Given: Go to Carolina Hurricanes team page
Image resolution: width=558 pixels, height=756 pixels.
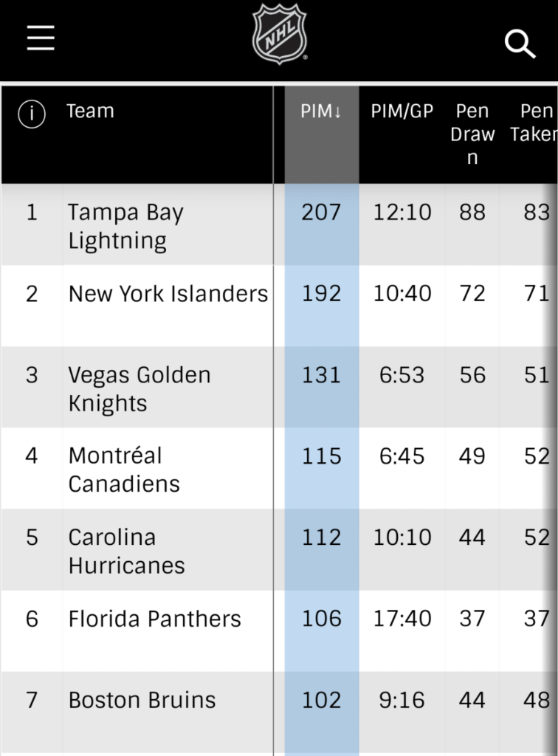Looking at the screenshot, I should tap(126, 551).
